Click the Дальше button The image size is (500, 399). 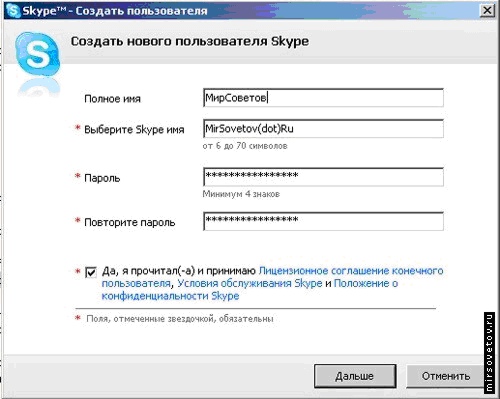(x=355, y=376)
